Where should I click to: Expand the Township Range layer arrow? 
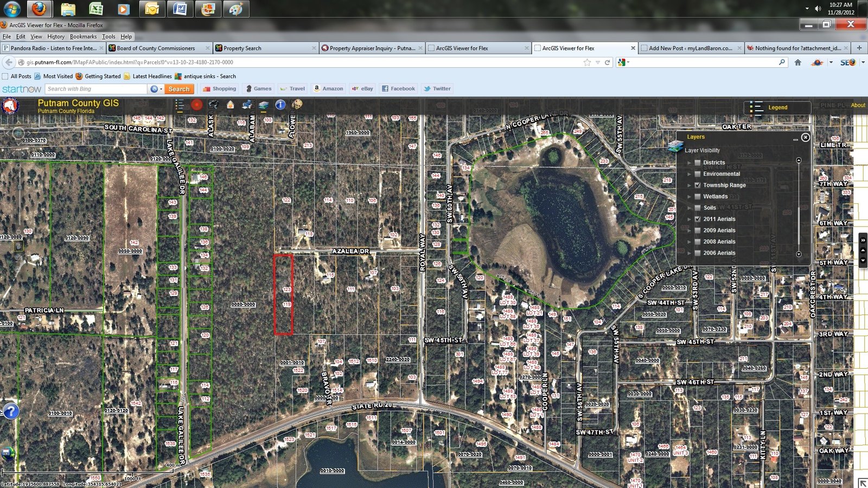(x=690, y=185)
